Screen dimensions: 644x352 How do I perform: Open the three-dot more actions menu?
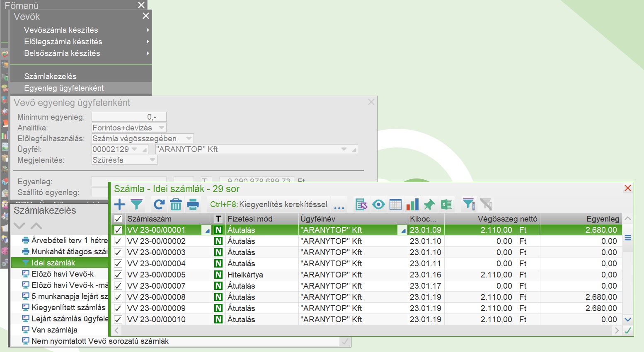pos(339,205)
